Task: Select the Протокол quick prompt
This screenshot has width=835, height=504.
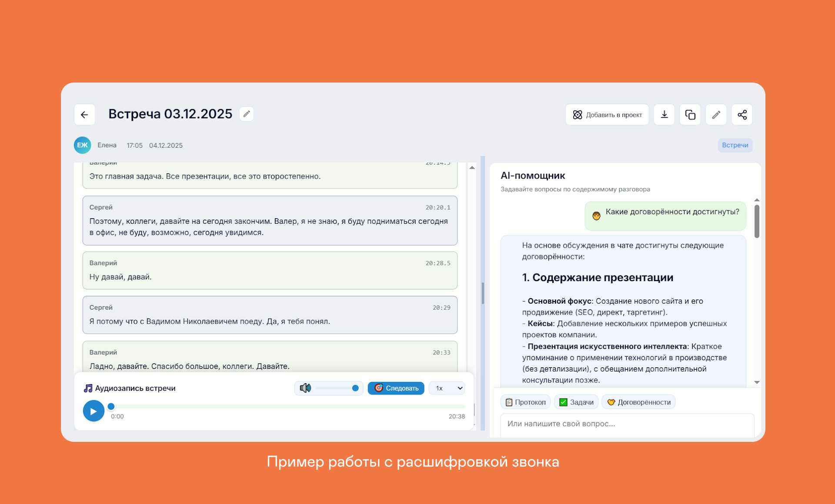Action: (x=525, y=402)
